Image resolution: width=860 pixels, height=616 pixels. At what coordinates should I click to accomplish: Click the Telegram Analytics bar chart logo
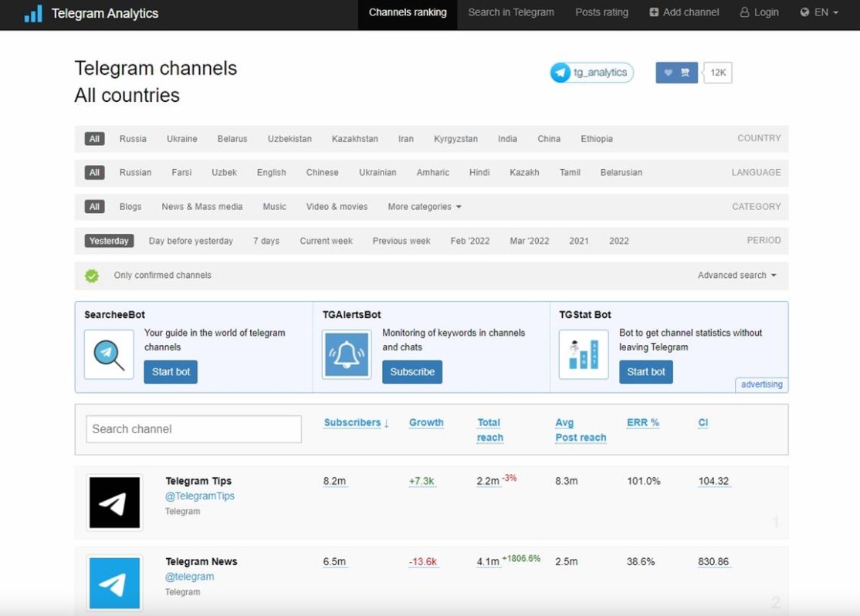click(33, 14)
